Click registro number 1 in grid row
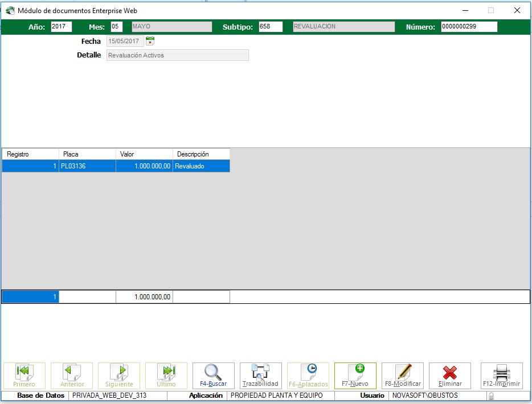 click(x=31, y=166)
